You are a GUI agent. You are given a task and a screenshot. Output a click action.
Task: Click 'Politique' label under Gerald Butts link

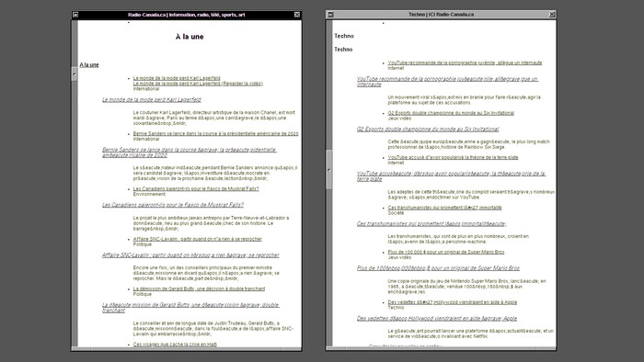142,294
